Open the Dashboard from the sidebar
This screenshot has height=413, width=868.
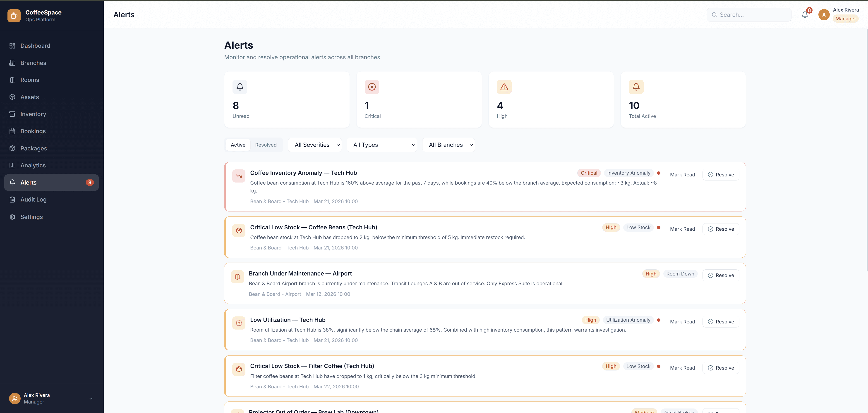pos(35,45)
